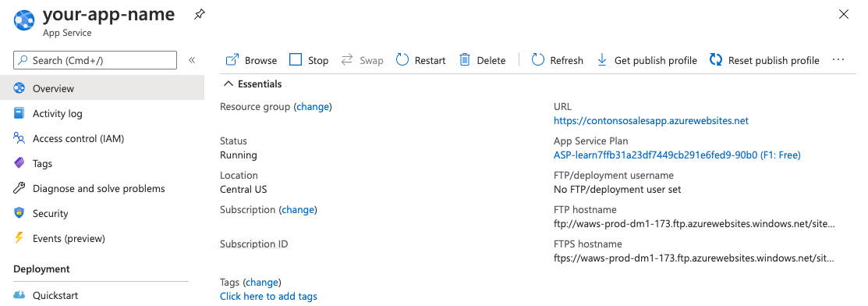The width and height of the screenshot is (868, 306).
Task: Click the Running status text
Action: [238, 155]
